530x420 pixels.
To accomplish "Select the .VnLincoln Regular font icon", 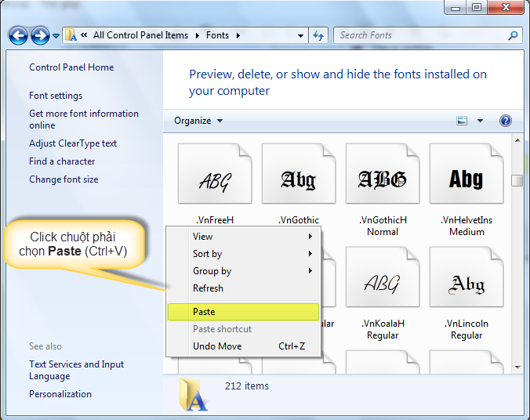I will (466, 283).
